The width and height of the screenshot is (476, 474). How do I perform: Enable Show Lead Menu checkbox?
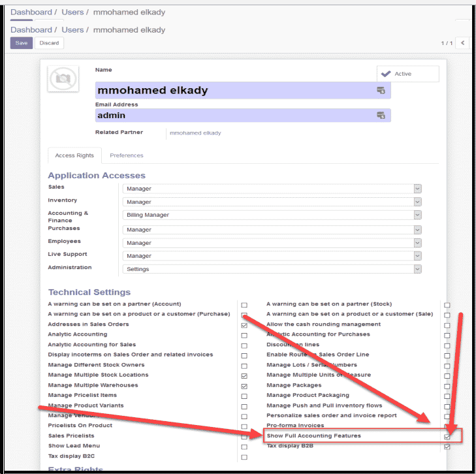[244, 447]
